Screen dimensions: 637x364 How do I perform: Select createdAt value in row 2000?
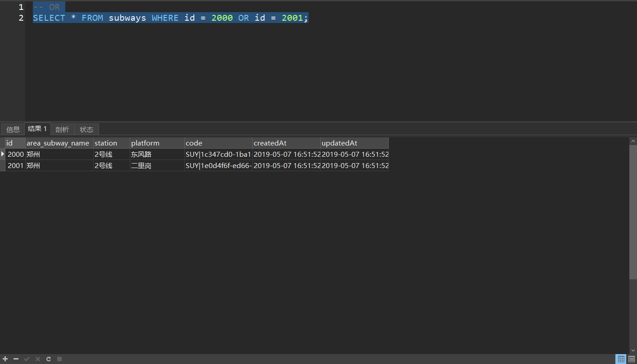click(287, 154)
